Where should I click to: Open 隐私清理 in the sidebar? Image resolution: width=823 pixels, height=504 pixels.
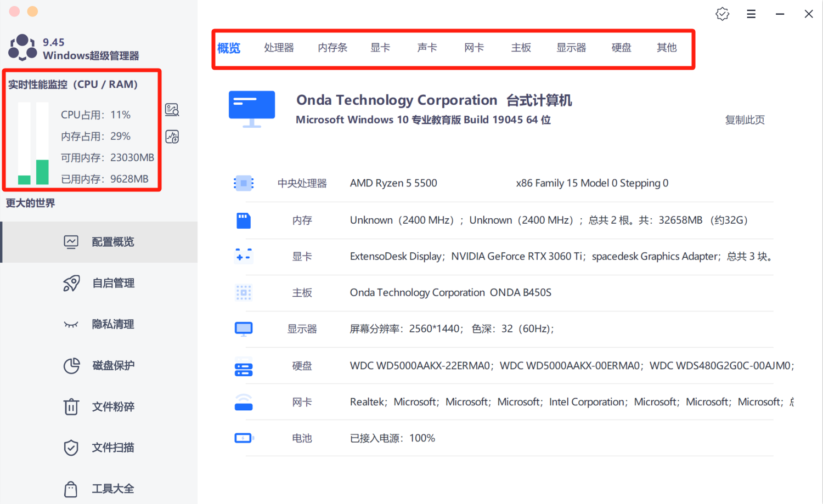99,324
